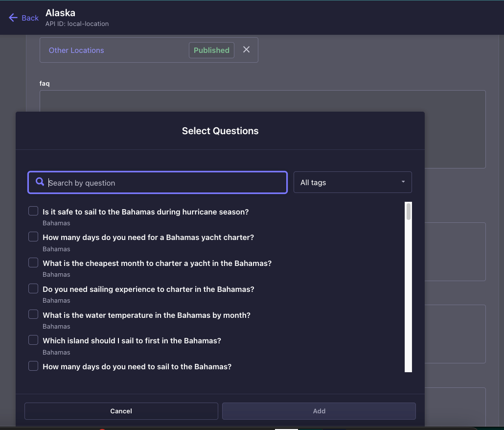Remove the Other Locations entry with X
Screen dimensions: 504x430
246,49
